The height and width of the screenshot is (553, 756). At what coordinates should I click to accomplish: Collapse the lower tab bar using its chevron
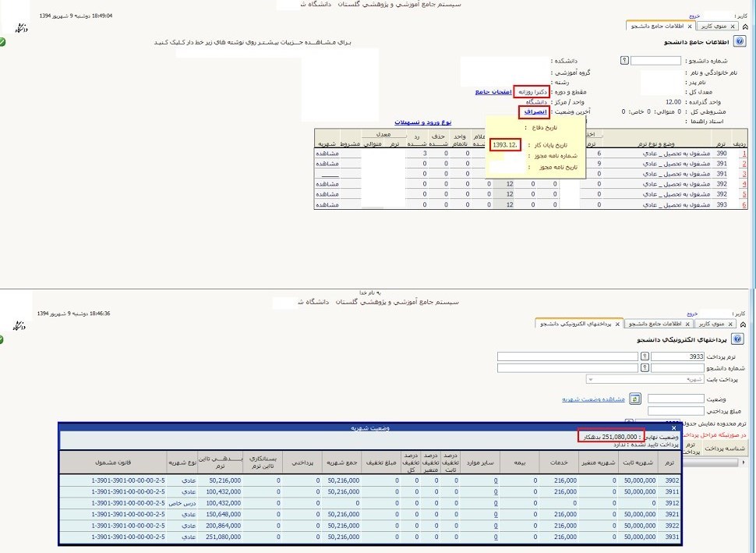pos(743,324)
